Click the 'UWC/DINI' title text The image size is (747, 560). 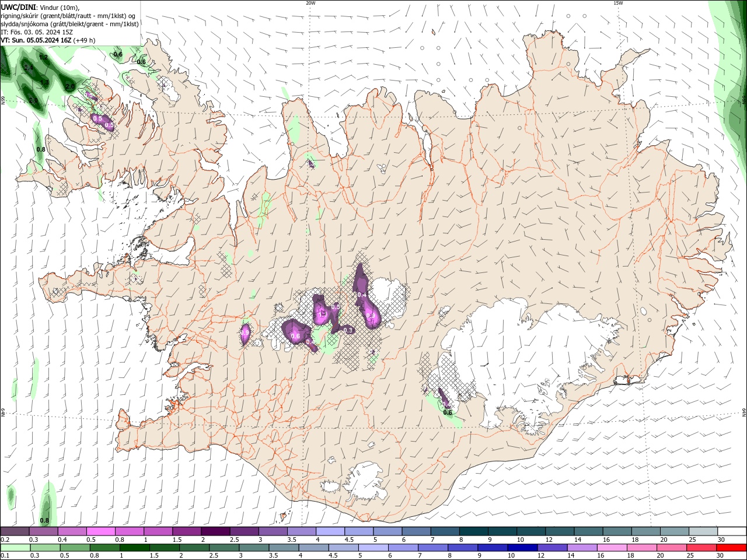pyautogui.click(x=18, y=7)
